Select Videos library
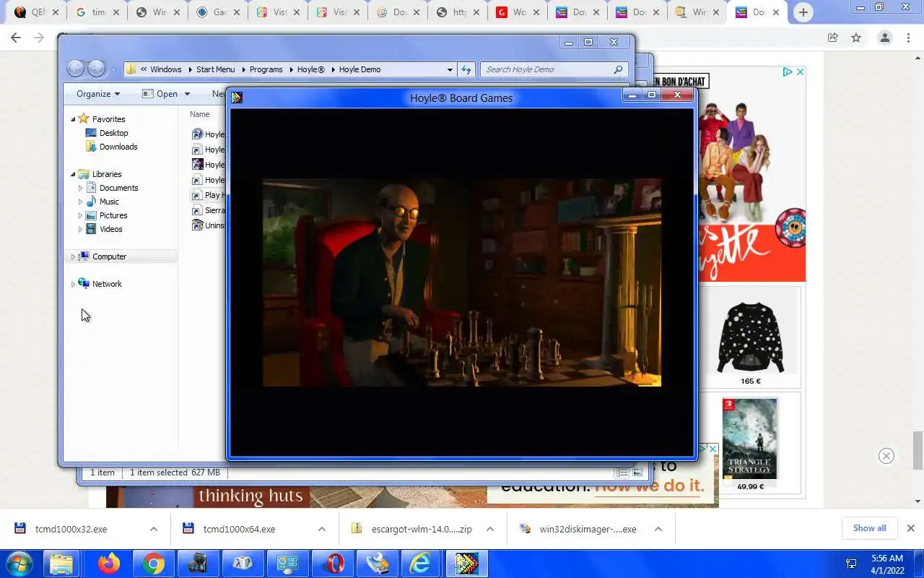Viewport: 924px width, 578px height. click(110, 229)
